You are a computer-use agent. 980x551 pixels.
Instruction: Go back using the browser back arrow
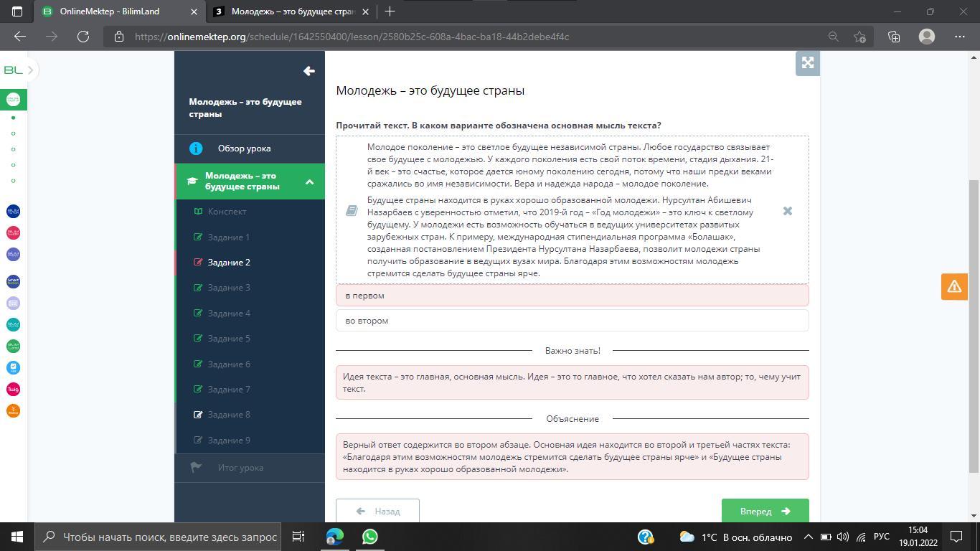[x=20, y=37]
